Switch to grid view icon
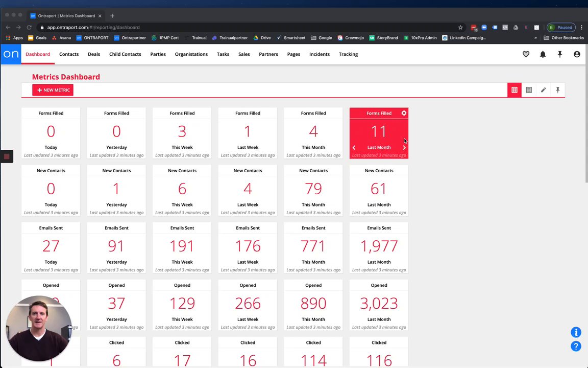The image size is (588, 368). pos(514,90)
